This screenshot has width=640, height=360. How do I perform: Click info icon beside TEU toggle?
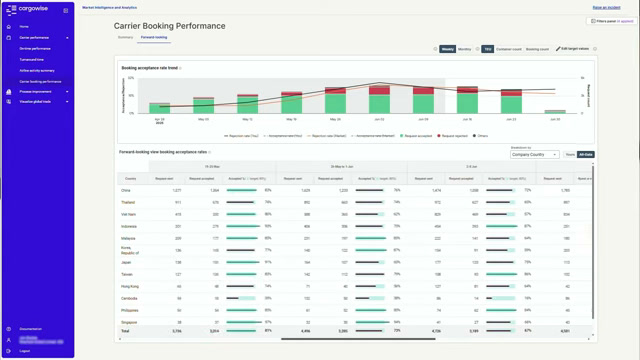477,49
